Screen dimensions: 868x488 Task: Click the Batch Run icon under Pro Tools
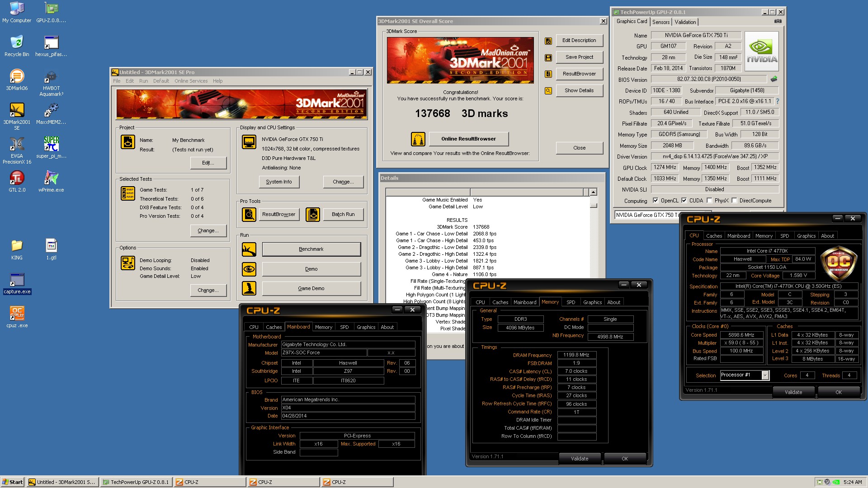pos(313,214)
